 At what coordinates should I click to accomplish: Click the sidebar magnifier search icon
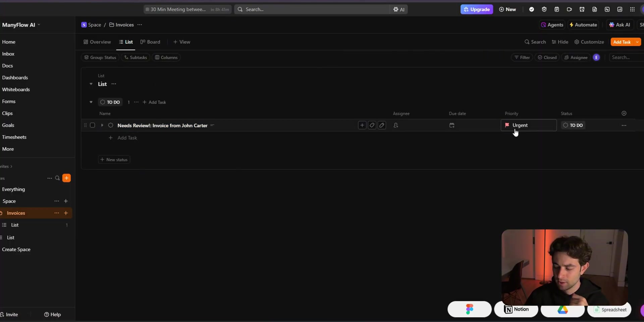(57, 178)
